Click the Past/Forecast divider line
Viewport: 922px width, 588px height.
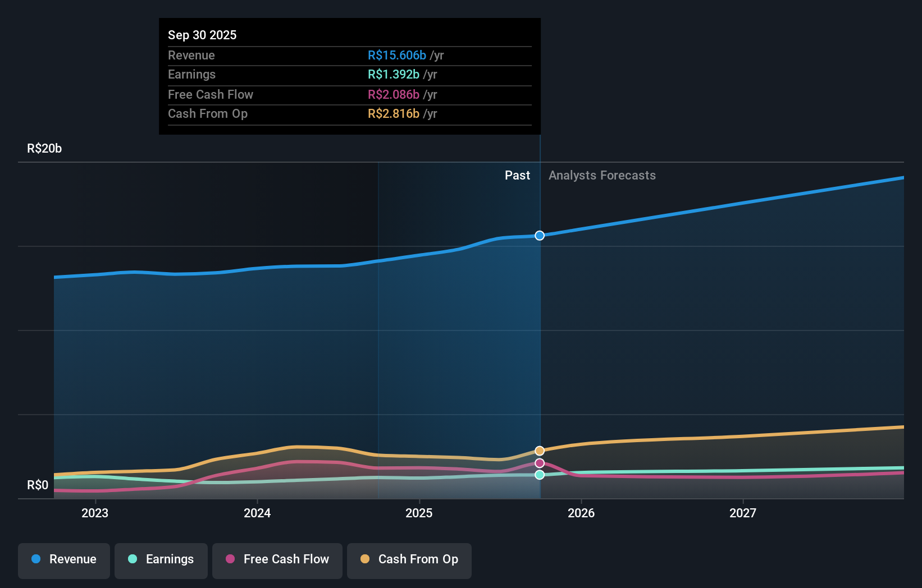(x=539, y=337)
